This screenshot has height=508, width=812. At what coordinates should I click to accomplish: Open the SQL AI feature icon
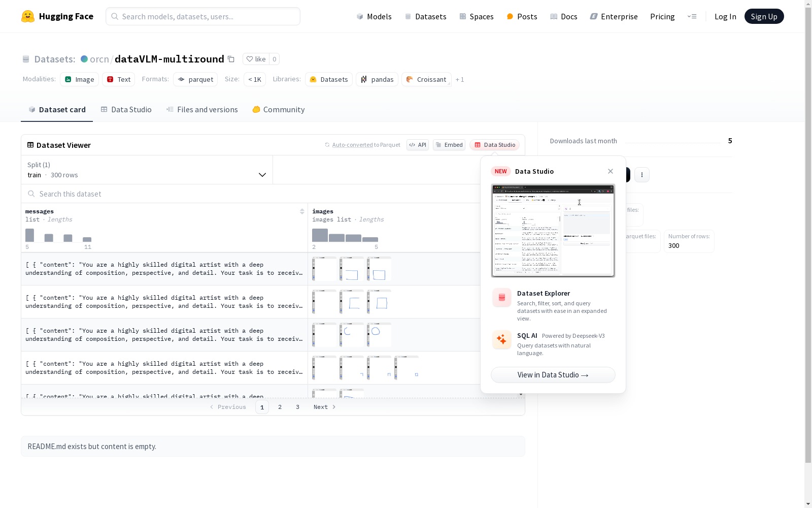click(502, 340)
